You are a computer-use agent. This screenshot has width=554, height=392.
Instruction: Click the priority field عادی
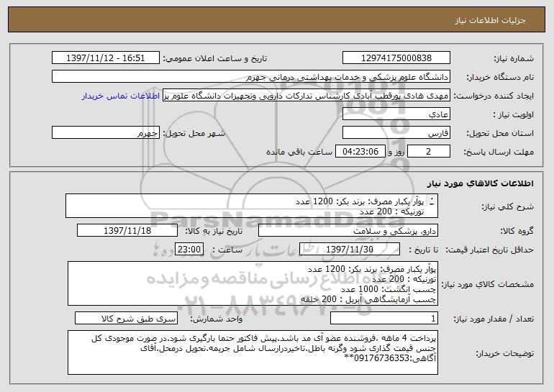click(396, 114)
